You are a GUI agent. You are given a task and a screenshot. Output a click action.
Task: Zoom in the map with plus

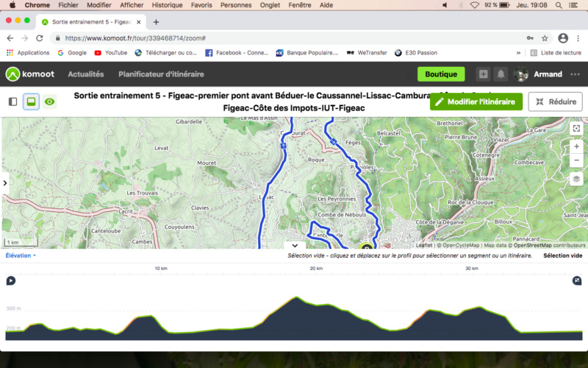(576, 146)
